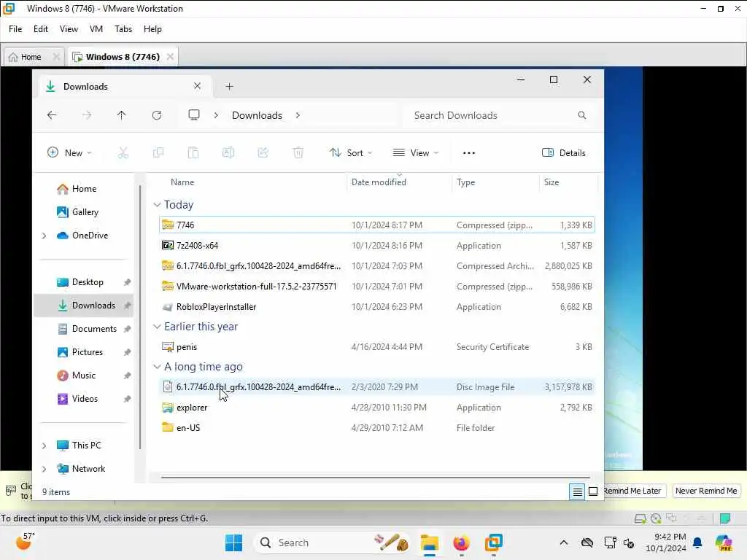Sort by Date modified column header
This screenshot has height=560, width=747.
click(379, 182)
